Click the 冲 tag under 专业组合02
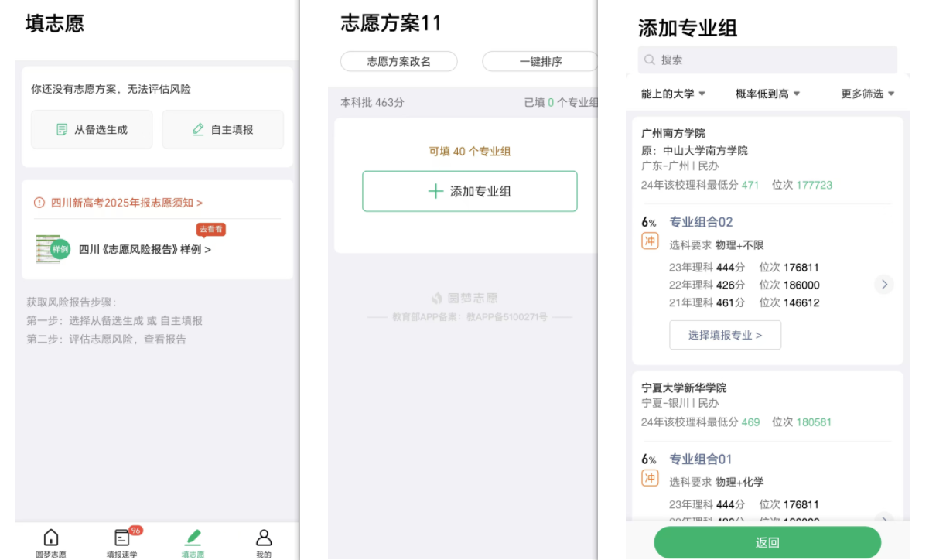Viewport: 929px width, 560px height. pyautogui.click(x=650, y=241)
